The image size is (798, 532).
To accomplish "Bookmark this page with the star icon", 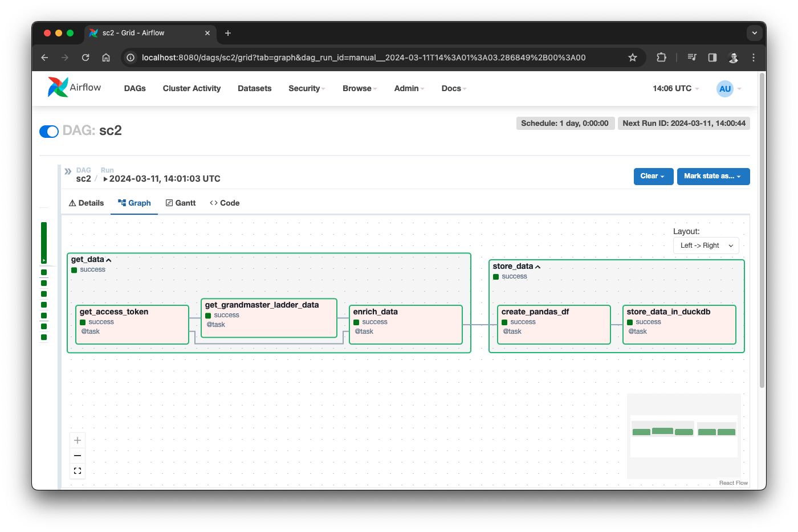I will point(632,58).
